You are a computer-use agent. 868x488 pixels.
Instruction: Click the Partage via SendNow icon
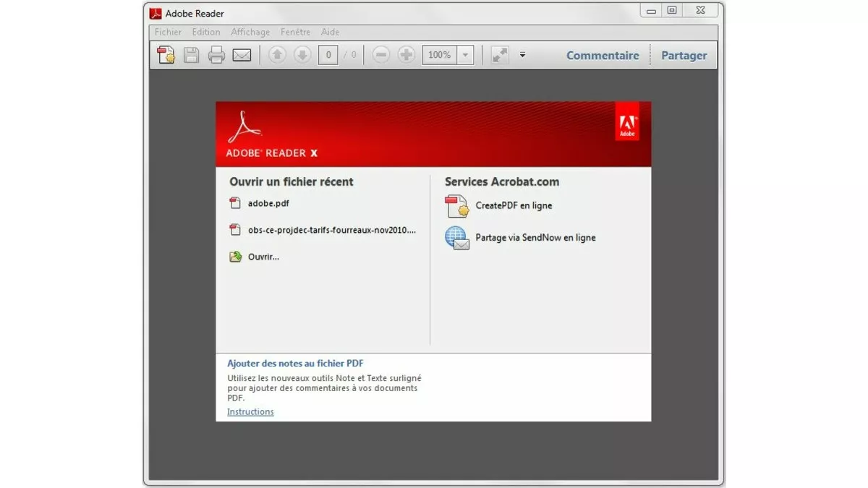pos(456,238)
